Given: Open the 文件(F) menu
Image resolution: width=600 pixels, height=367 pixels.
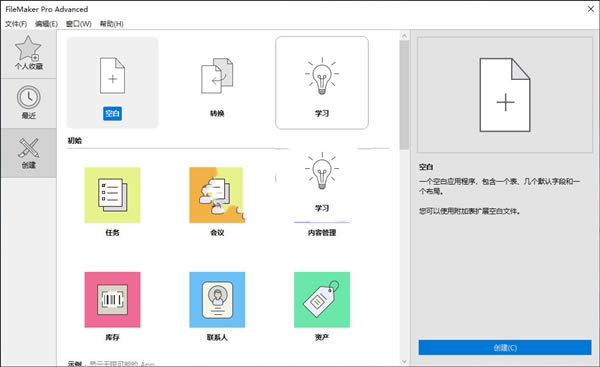Looking at the screenshot, I should coord(16,24).
